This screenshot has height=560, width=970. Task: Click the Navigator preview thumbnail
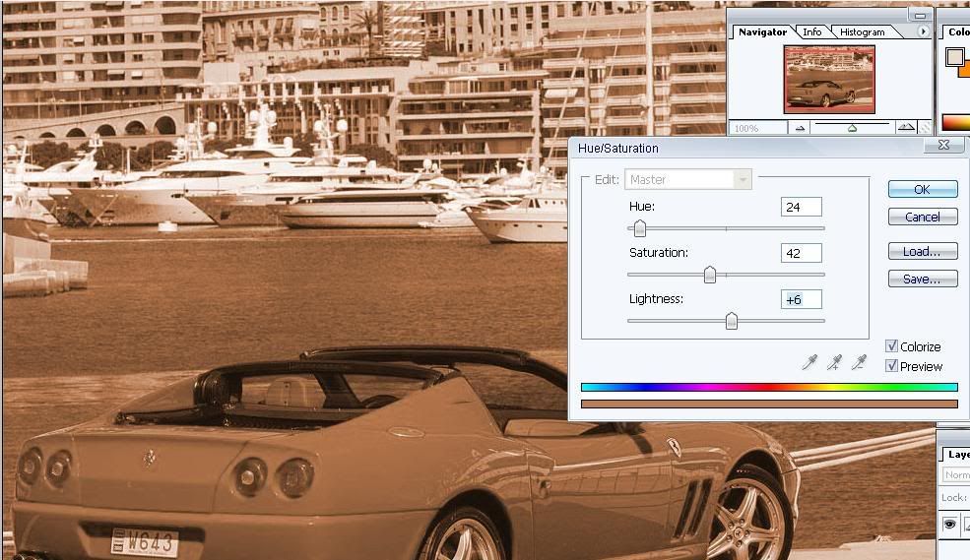(x=829, y=79)
